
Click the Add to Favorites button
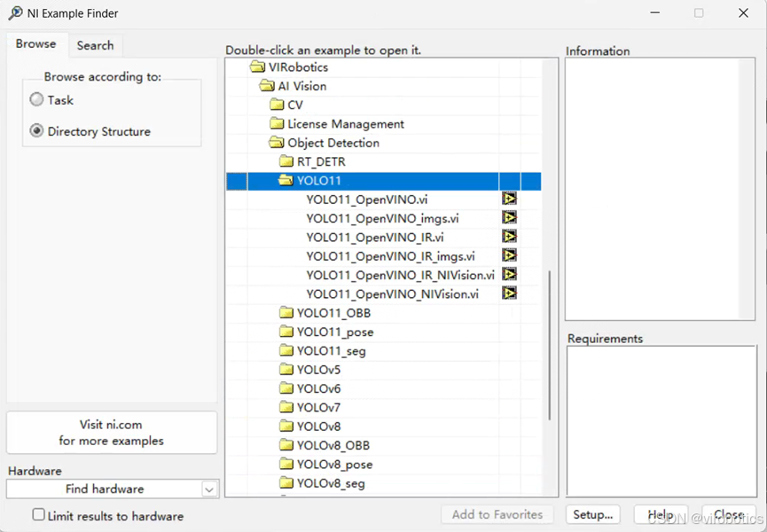tap(497, 514)
